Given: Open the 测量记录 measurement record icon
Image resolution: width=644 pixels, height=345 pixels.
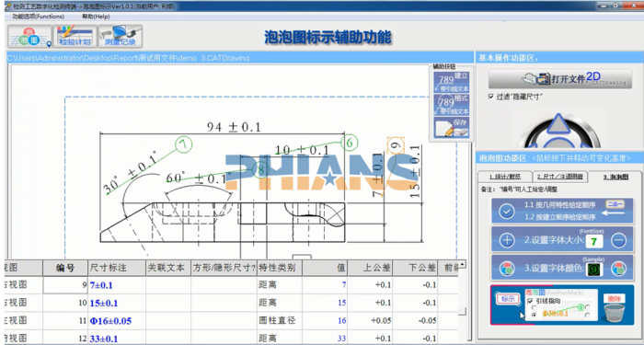Looking at the screenshot, I should point(121,36).
